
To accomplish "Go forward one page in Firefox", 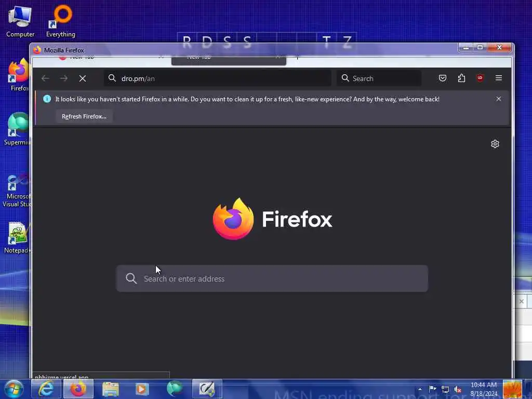I will coord(64,78).
